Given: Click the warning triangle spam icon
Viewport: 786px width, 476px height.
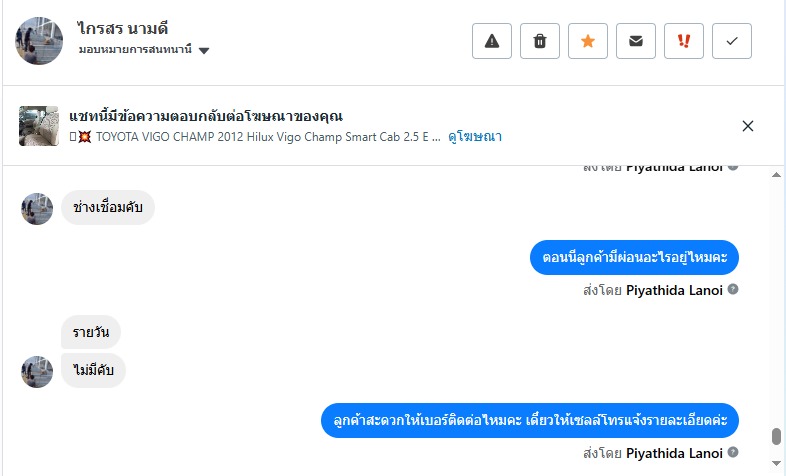Looking at the screenshot, I should click(x=492, y=41).
